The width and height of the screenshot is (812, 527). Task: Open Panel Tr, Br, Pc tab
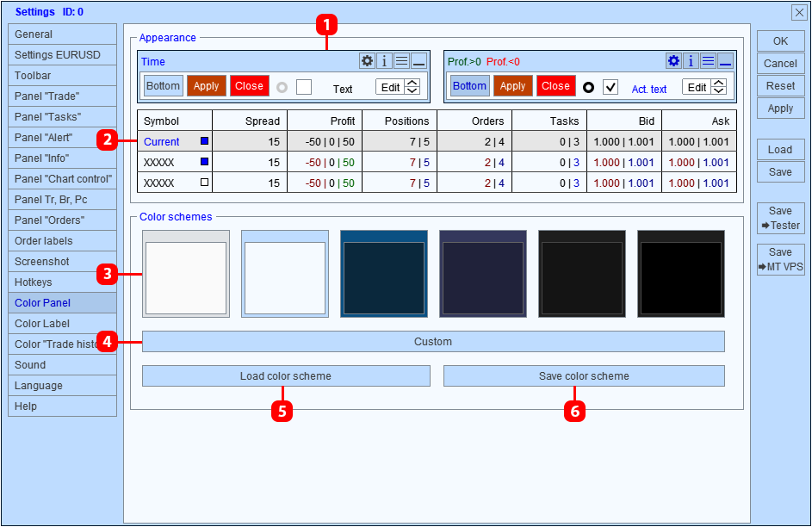pyautogui.click(x=62, y=200)
